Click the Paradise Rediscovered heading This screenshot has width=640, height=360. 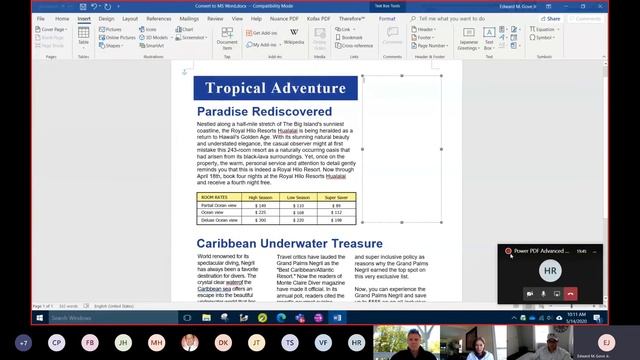point(264,111)
